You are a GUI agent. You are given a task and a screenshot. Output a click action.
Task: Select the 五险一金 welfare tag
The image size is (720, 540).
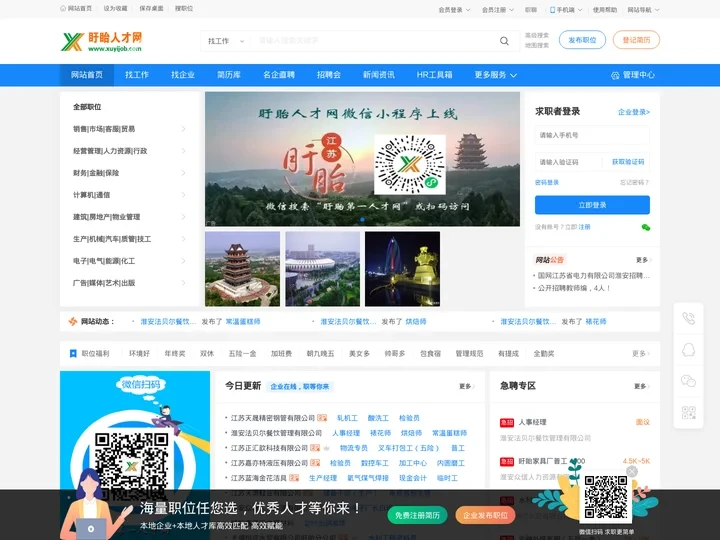click(x=242, y=354)
